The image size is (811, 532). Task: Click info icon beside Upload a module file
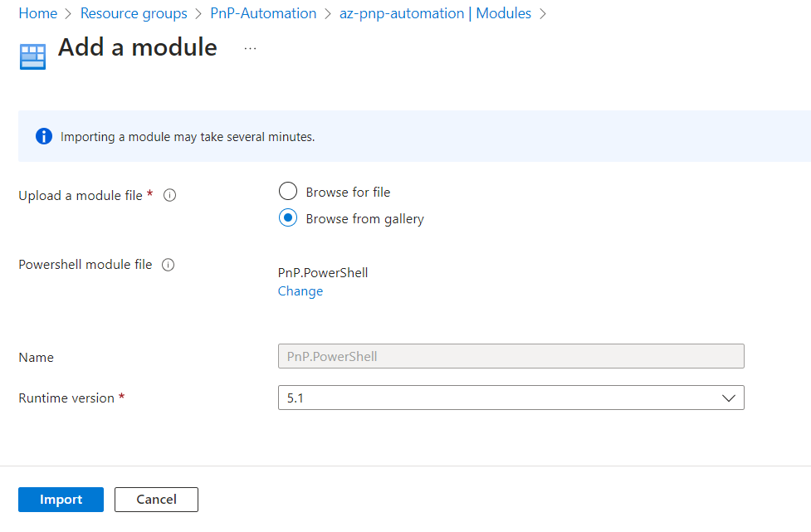coord(169,196)
